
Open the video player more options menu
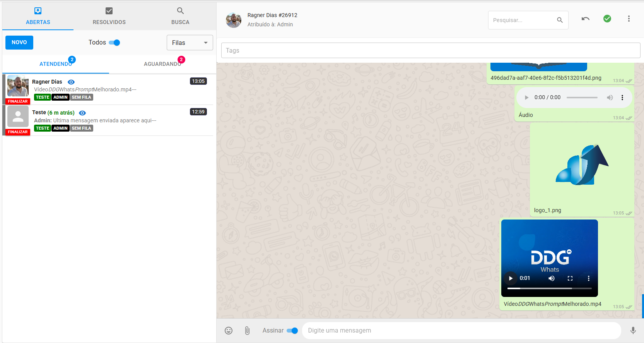[588, 278]
